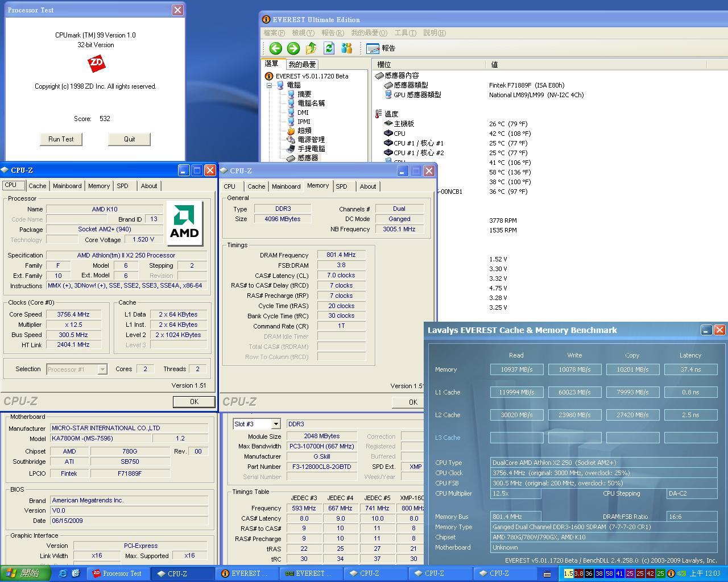Click the 感應器類型 sensor row icon
The width and height of the screenshot is (728, 582).
(x=389, y=85)
